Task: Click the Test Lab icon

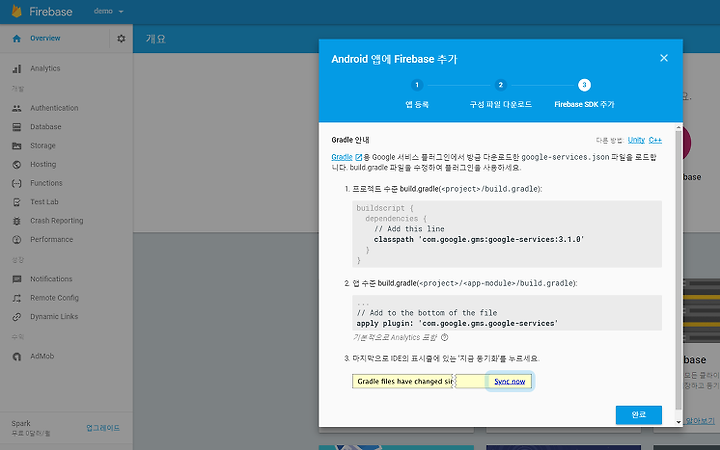Action: click(x=17, y=202)
